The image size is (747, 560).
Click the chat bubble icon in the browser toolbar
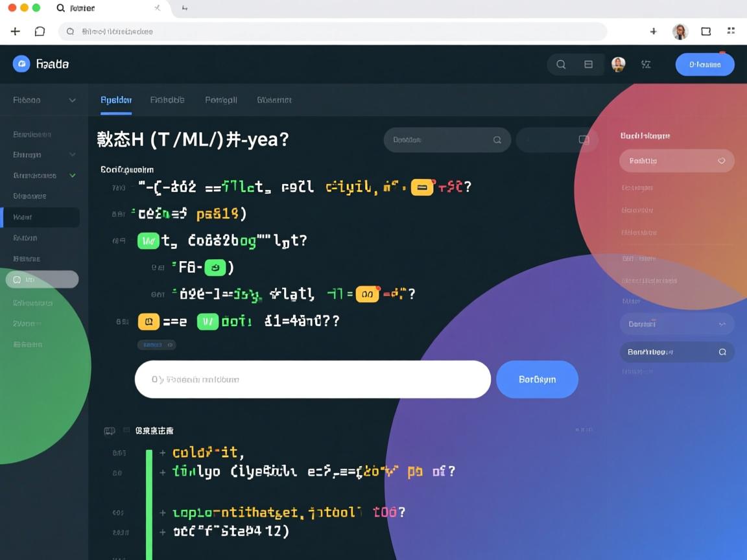tap(40, 31)
